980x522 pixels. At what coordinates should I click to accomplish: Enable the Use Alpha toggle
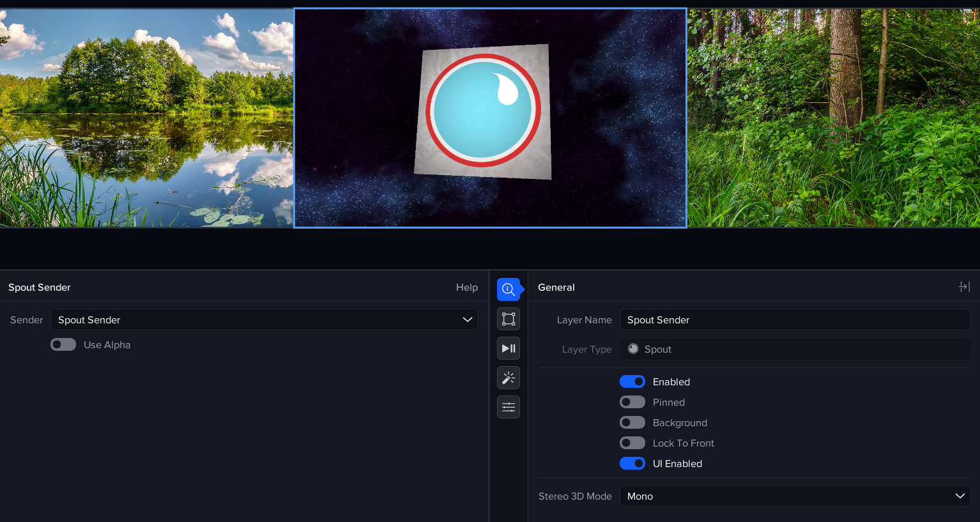pyautogui.click(x=63, y=345)
